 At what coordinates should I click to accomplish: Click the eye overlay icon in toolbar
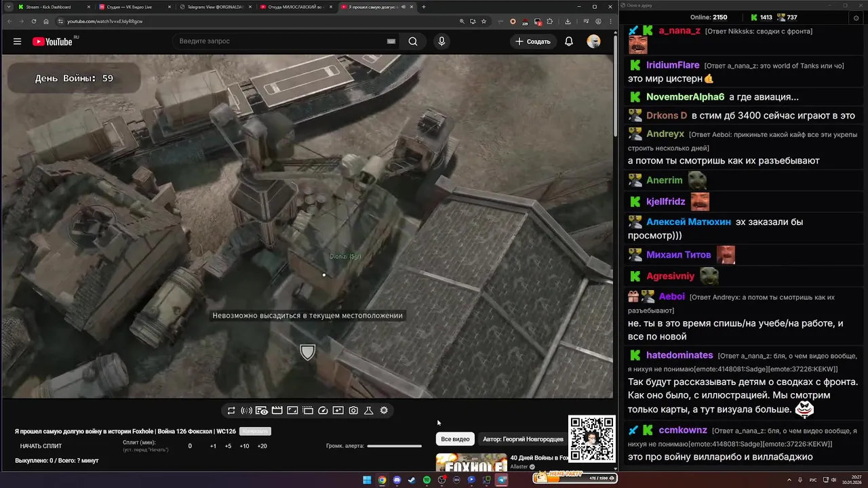tap(262, 411)
